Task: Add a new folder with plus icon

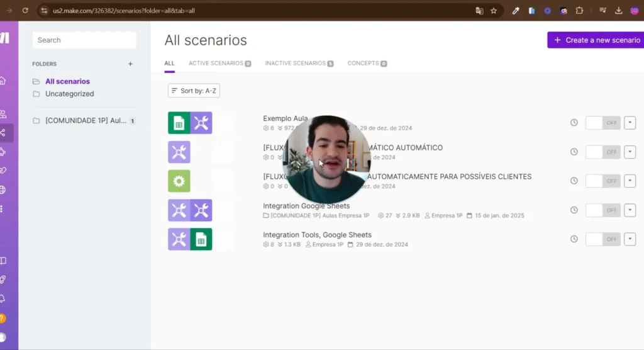Action: click(x=130, y=64)
